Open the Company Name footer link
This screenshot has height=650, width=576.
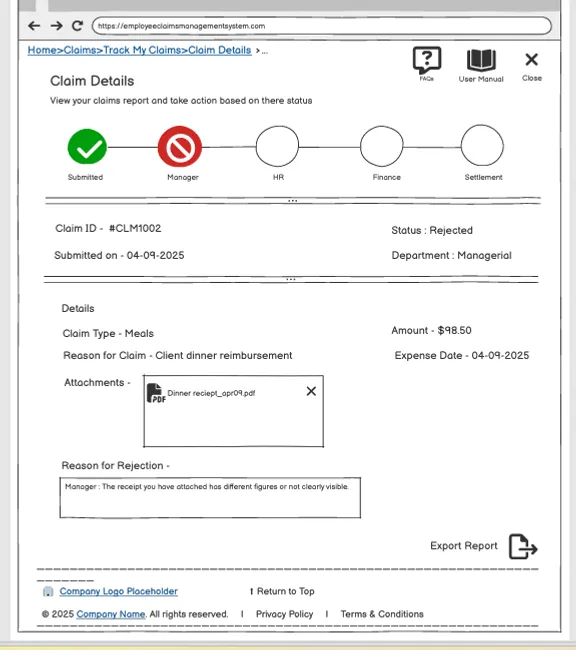[x=111, y=614]
